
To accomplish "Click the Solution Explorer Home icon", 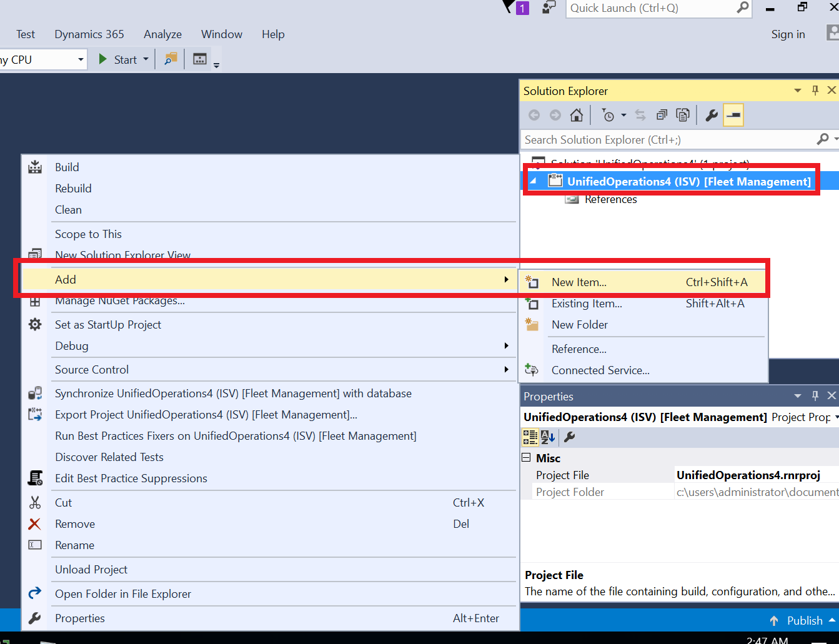I will click(577, 115).
